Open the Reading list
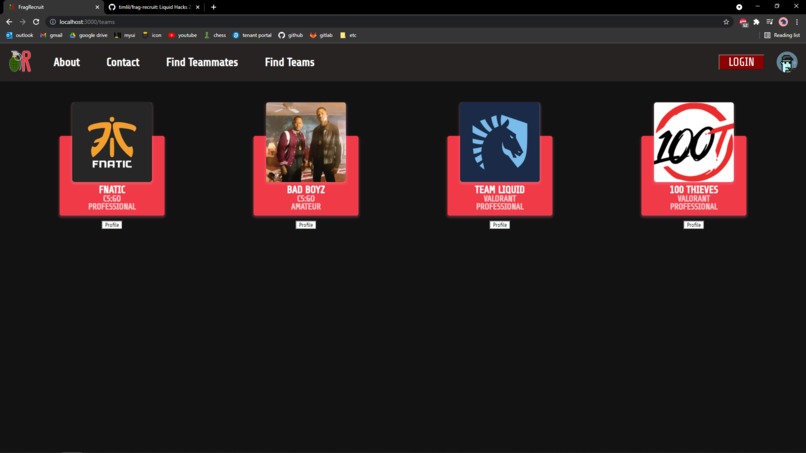 [x=782, y=35]
